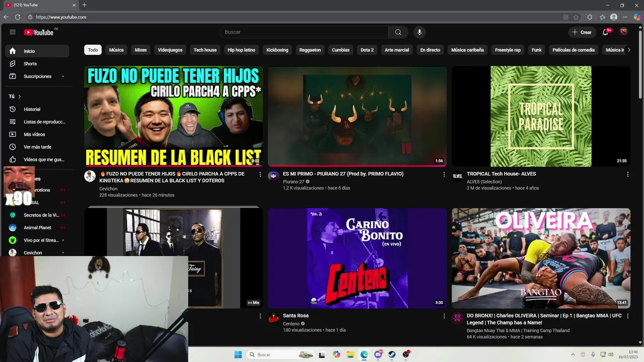Screen dimensions: 644x362
Task: Open browser settings ellipsis menu
Action: [x=625, y=17]
